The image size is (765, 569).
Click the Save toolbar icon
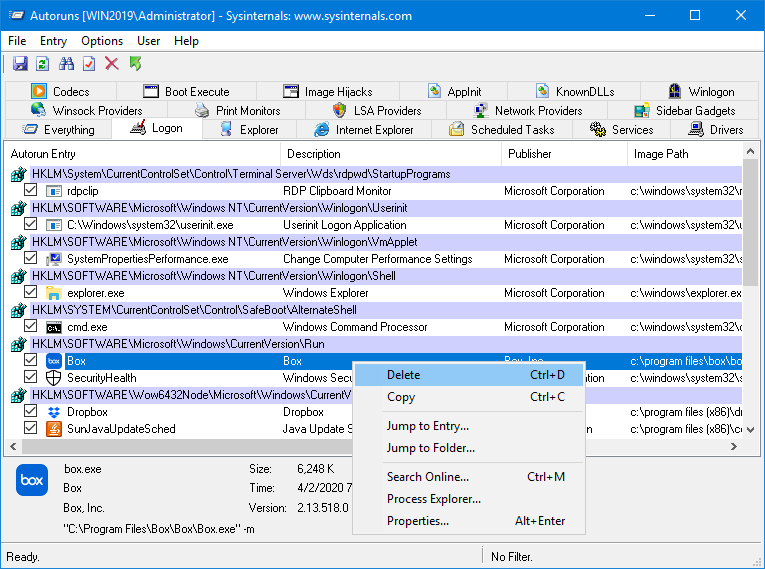20,63
